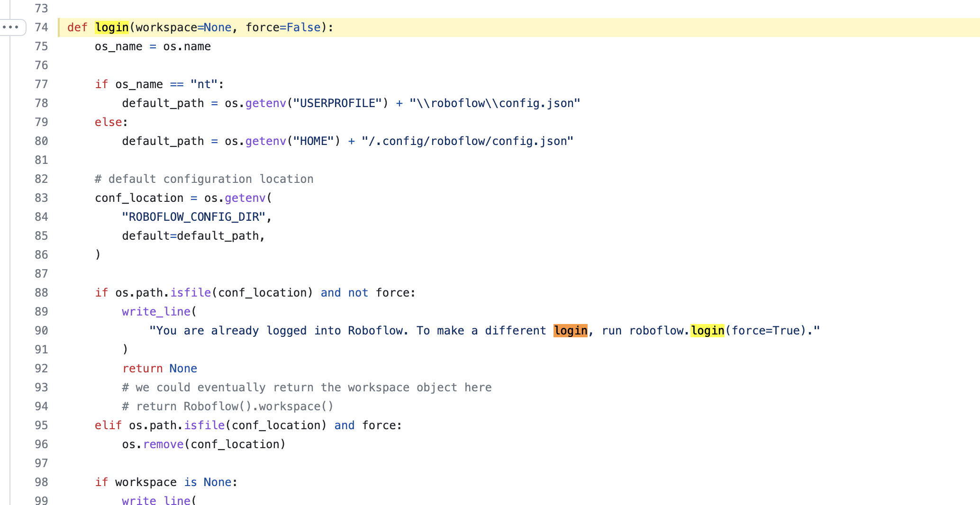The height and width of the screenshot is (505, 980).
Task: Select line number 88 in the gutter
Action: (41, 292)
